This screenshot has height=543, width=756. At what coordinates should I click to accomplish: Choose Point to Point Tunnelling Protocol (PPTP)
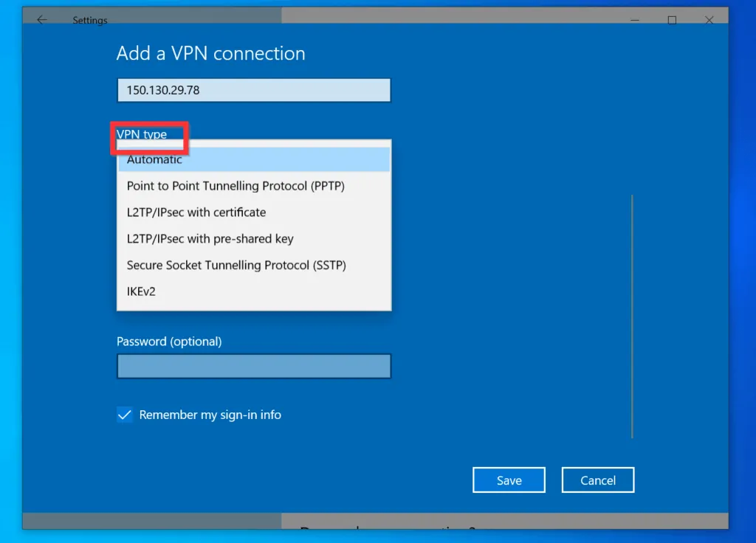236,185
